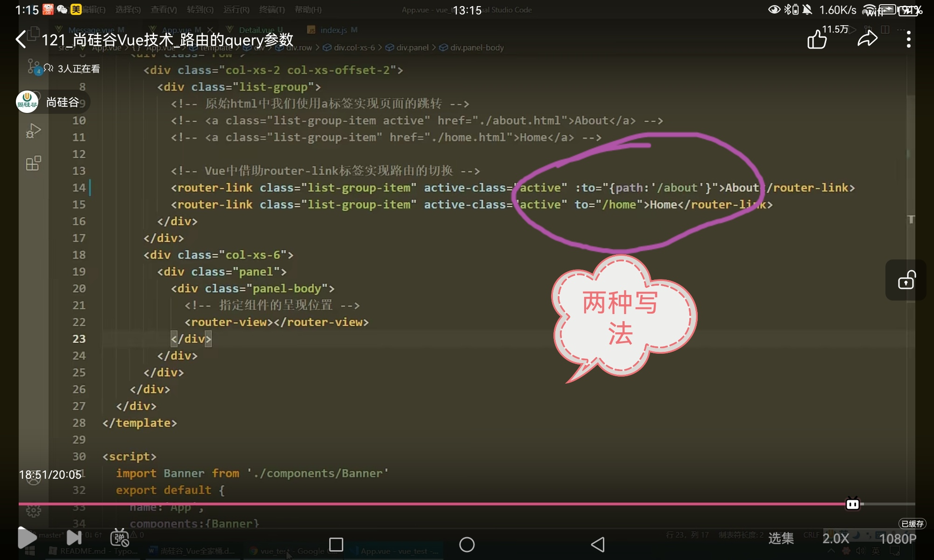This screenshot has height=560, width=934.
Task: Like the video with the thumbs-up icon
Action: pos(817,40)
